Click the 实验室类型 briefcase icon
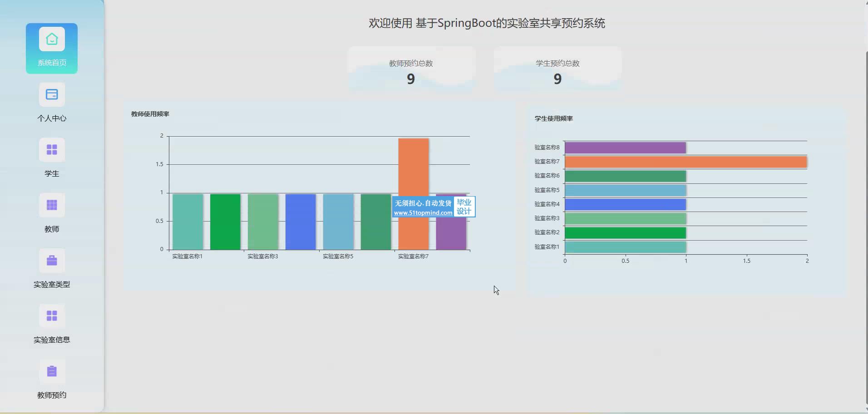Screen dimensions: 868x414 [52, 261]
